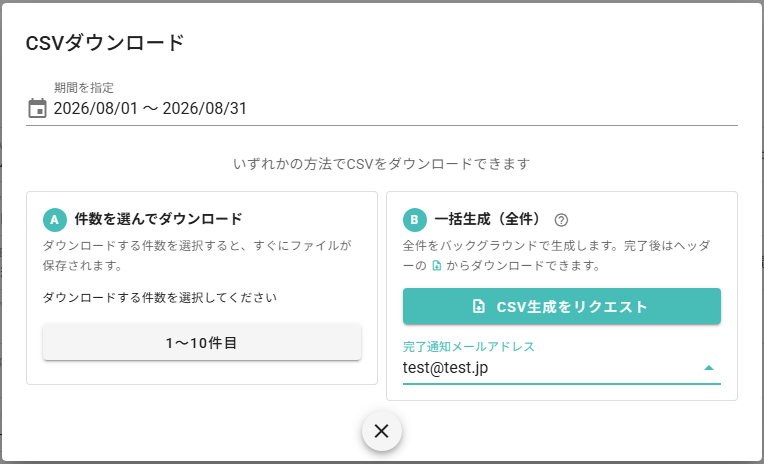Close the dialog with the X button

click(x=382, y=431)
